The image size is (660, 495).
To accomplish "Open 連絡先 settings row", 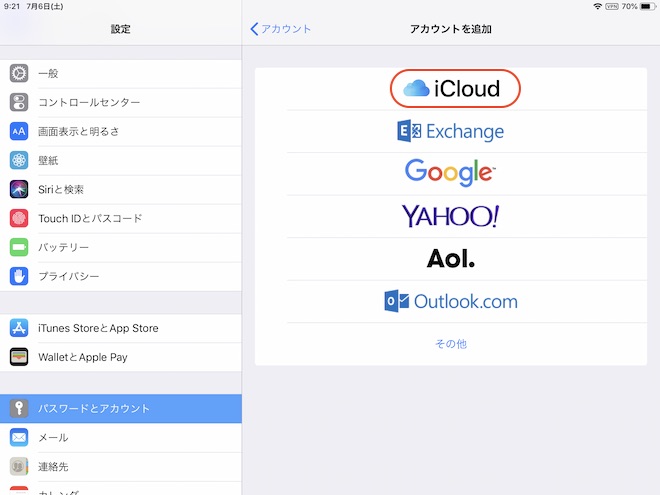I will [x=121, y=466].
